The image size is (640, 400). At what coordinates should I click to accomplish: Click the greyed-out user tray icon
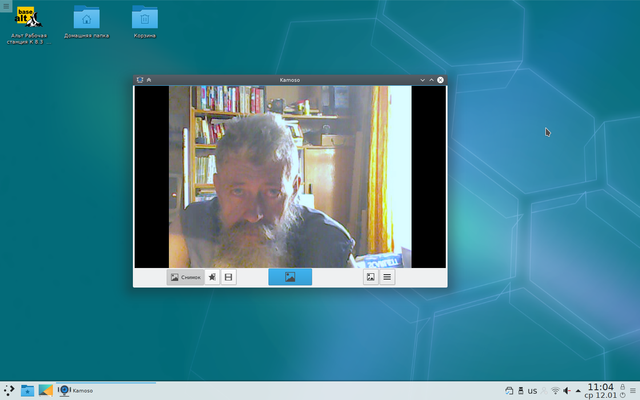(x=544, y=391)
